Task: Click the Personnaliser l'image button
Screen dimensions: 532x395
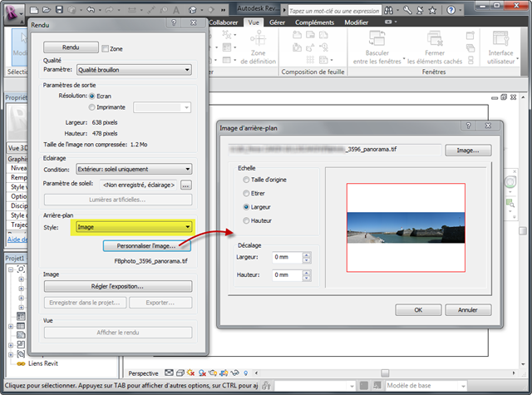Action: pos(146,245)
